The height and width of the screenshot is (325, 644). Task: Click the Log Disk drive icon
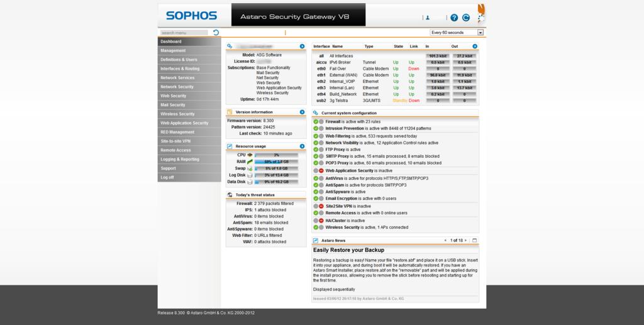pos(250,175)
